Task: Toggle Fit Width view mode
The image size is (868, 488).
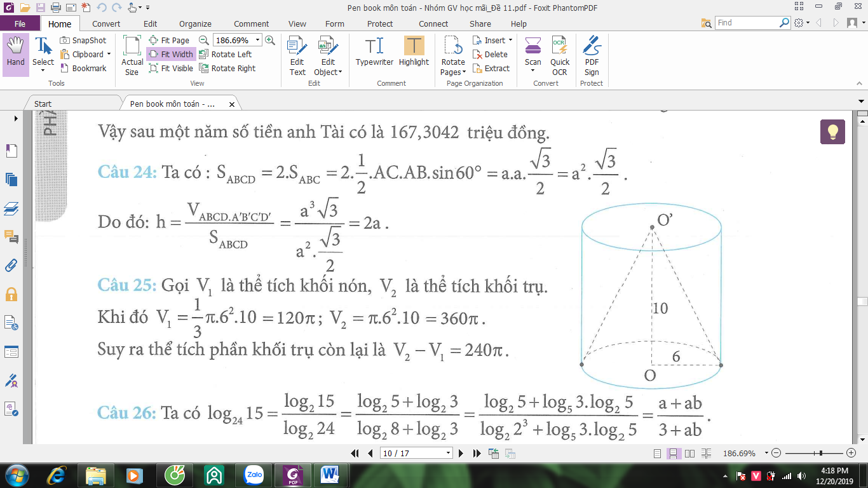Action: [171, 54]
